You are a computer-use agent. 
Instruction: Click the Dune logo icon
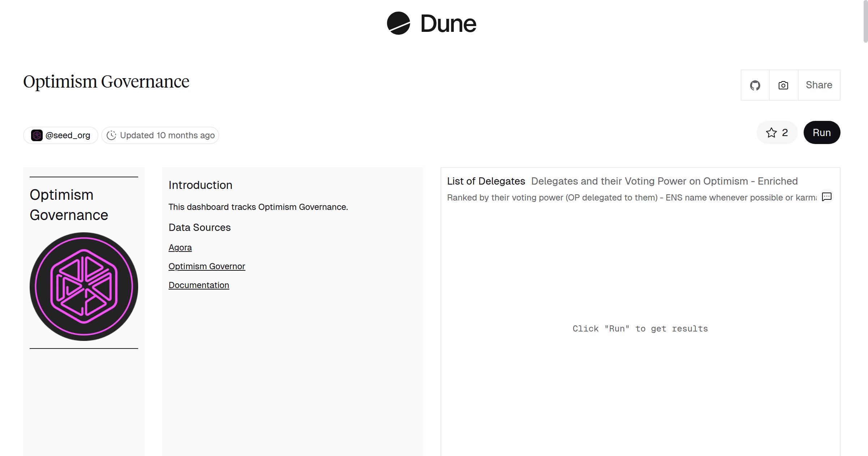click(x=398, y=23)
